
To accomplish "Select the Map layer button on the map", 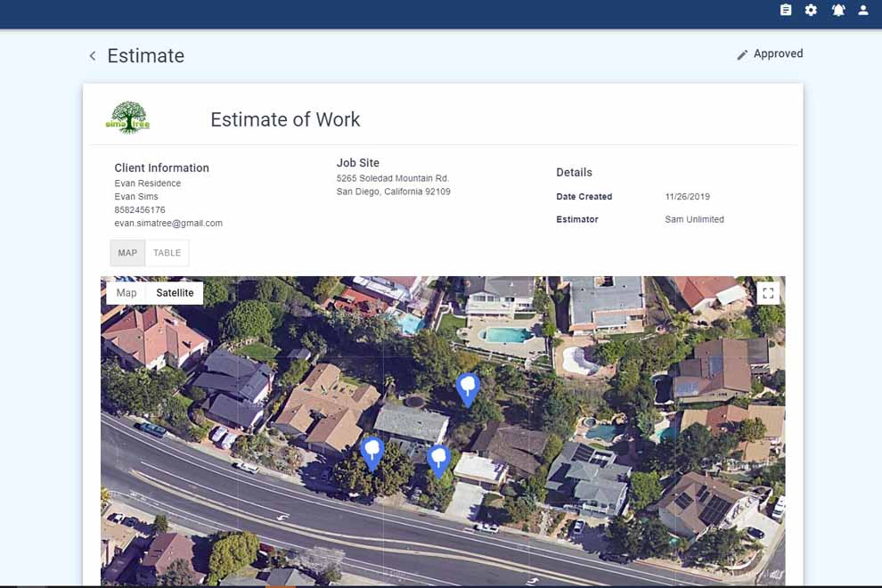I will click(127, 292).
